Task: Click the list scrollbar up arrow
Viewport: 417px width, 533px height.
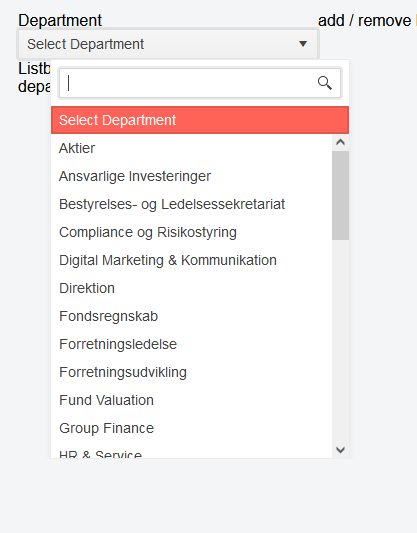Action: 341,142
